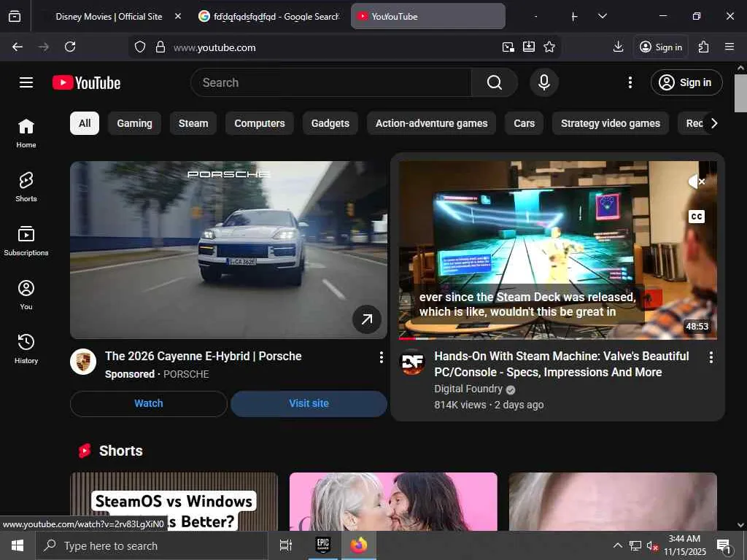Go to Home in sidebar
The image size is (747, 560).
point(26,133)
